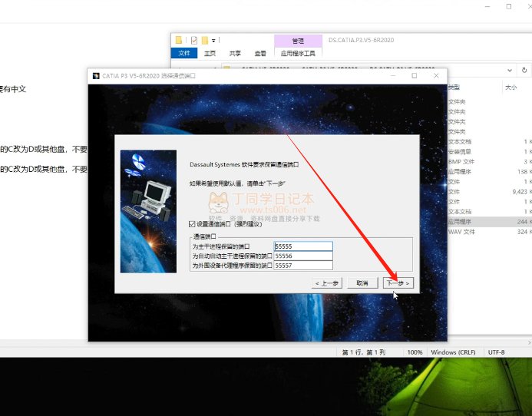This screenshot has width=532, height=416.
Task: Click the properties checkmark quick-access icon
Action: pos(194,41)
